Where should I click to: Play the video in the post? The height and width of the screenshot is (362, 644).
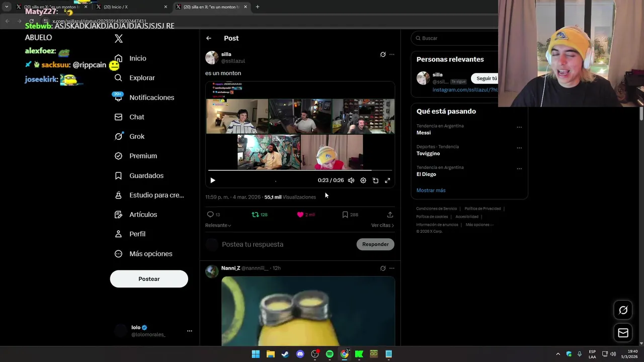click(x=213, y=180)
